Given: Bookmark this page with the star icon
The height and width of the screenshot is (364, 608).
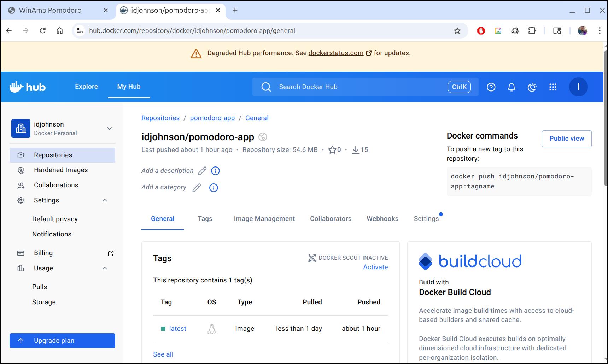Looking at the screenshot, I should point(457,31).
